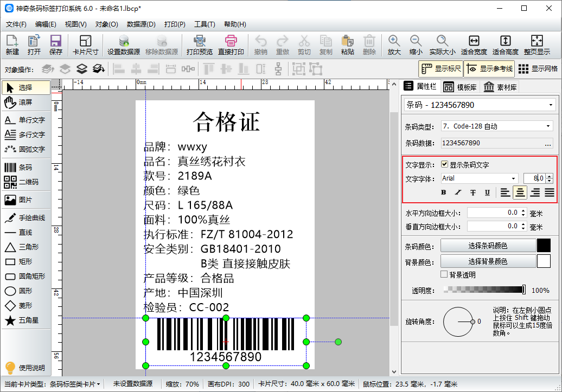562x392 pixels.
Task: Enable 背景透明 checkbox
Action: pyautogui.click(x=444, y=274)
